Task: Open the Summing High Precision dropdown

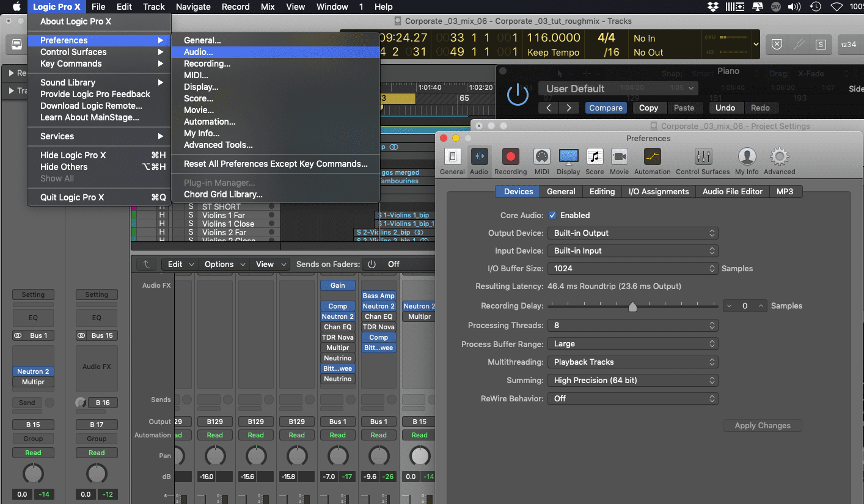Action: point(632,380)
